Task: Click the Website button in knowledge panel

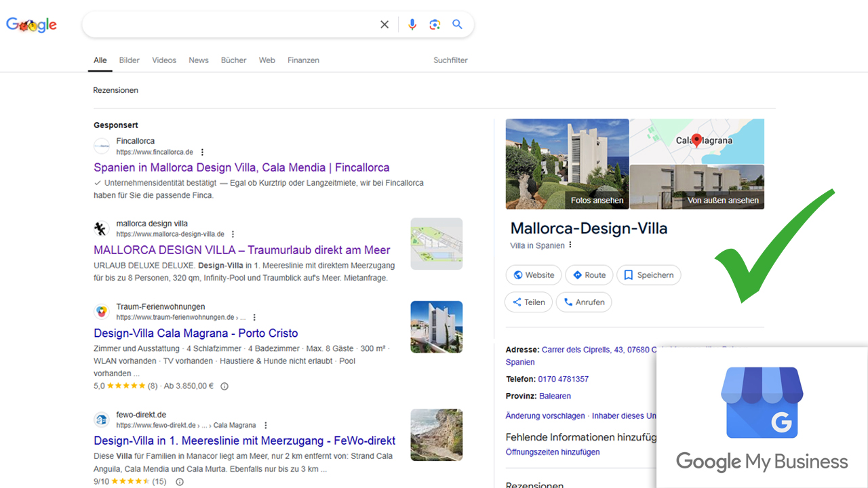Action: [x=533, y=275]
